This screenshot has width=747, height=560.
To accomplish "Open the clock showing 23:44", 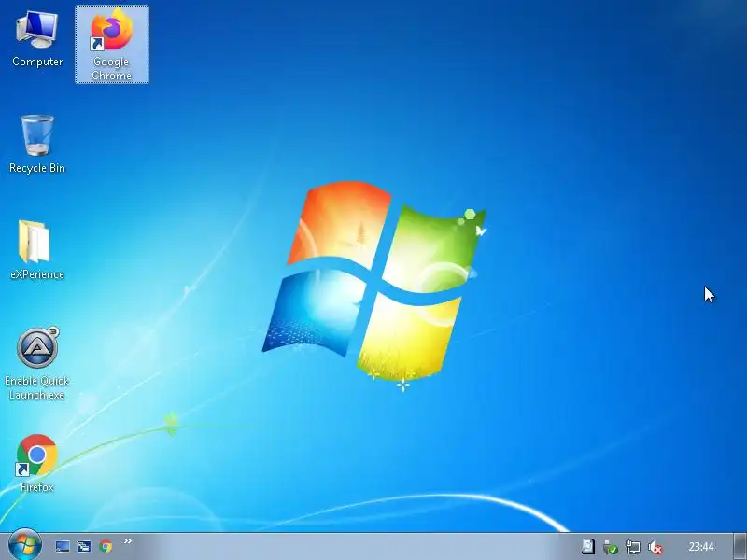I will (701, 547).
